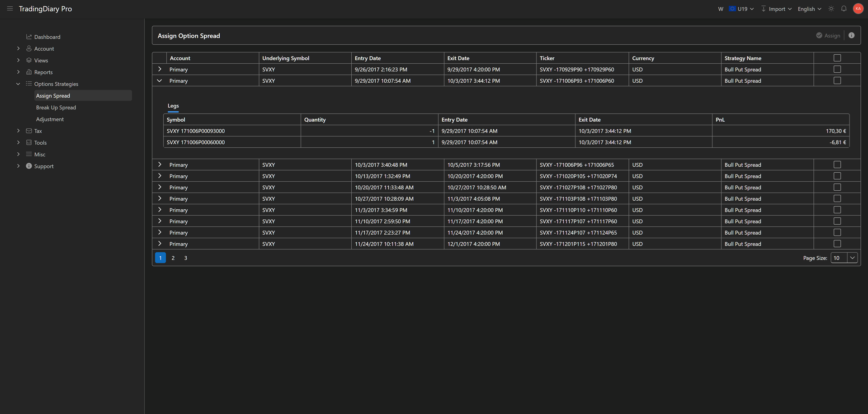Screen dimensions: 868x414
Task: Click the Tax envelope icon
Action: [x=29, y=131]
